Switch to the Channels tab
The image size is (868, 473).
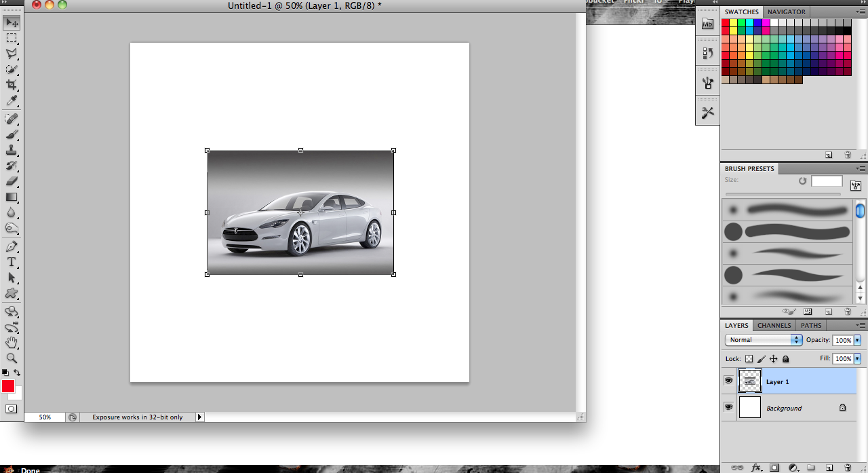tap(774, 326)
